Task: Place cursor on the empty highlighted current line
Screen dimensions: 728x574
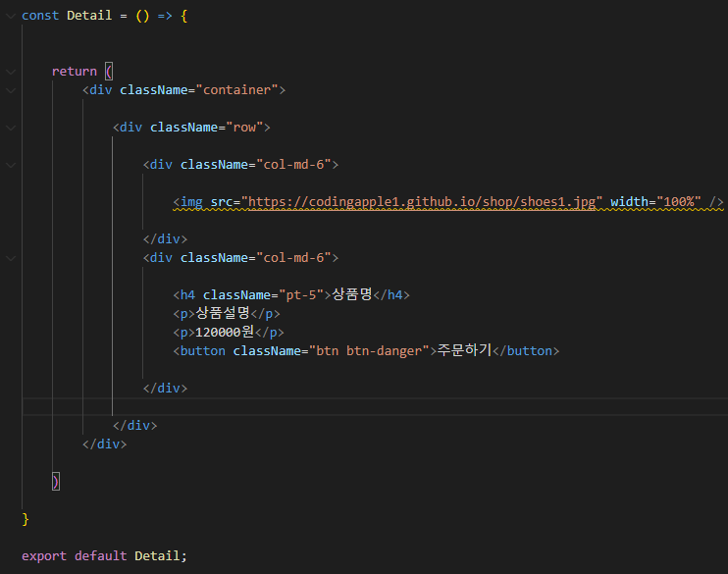Action: pos(375,406)
